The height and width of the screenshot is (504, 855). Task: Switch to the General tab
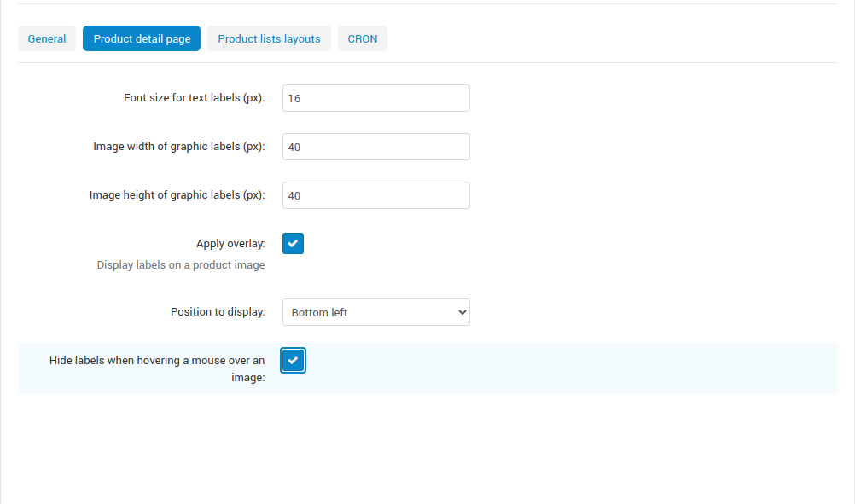(x=47, y=38)
